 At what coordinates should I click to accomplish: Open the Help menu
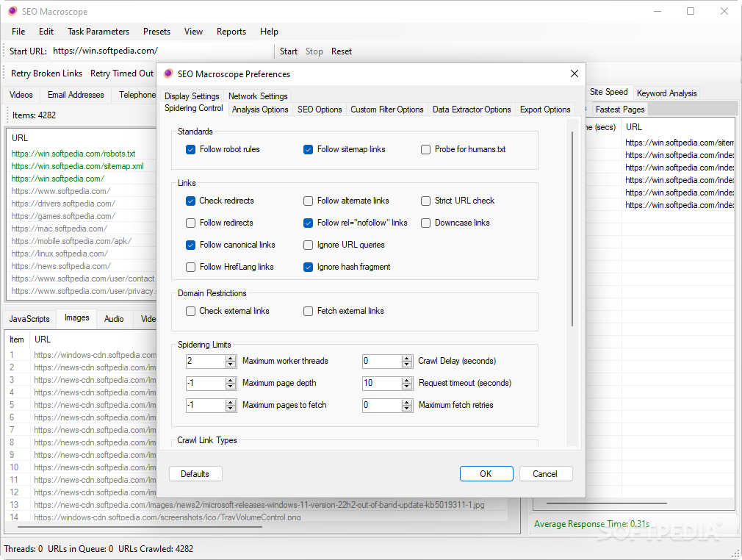point(269,32)
